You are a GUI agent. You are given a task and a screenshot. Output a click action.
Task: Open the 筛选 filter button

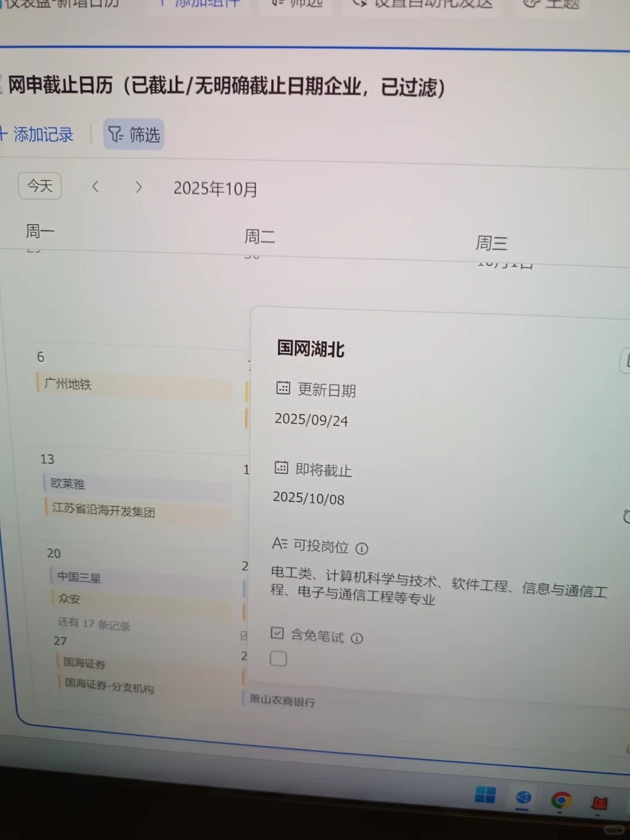pyautogui.click(x=134, y=135)
